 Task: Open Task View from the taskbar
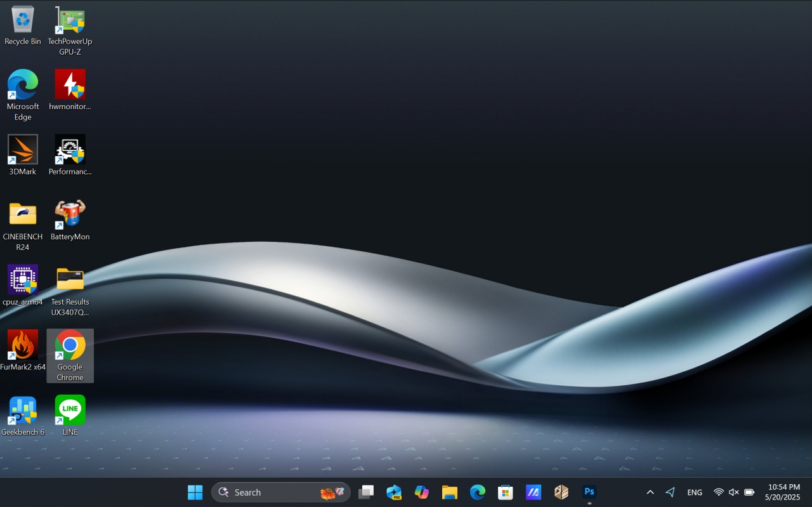click(x=366, y=492)
